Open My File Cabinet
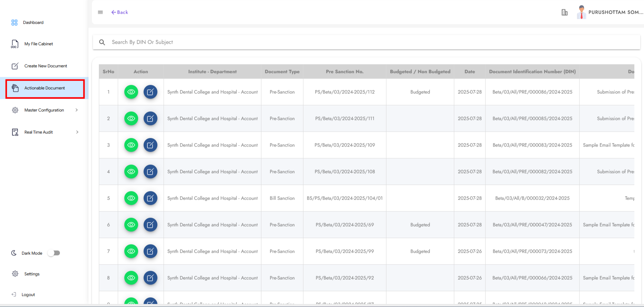Image resolution: width=644 pixels, height=307 pixels. pyautogui.click(x=38, y=44)
